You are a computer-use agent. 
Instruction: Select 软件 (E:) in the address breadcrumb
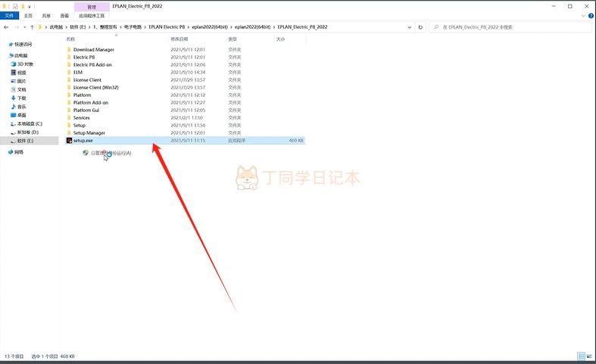click(x=78, y=27)
